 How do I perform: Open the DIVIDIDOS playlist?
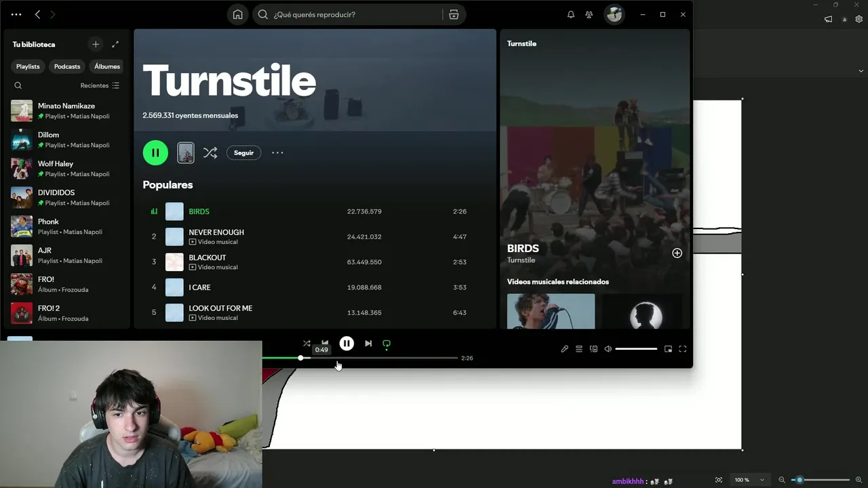[x=65, y=198]
